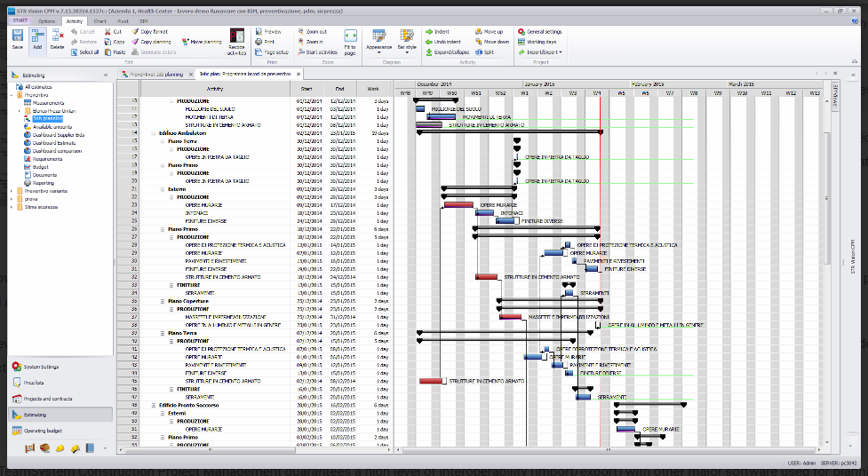
Task: Select Dashboard Estimate in the tree
Action: [52, 143]
